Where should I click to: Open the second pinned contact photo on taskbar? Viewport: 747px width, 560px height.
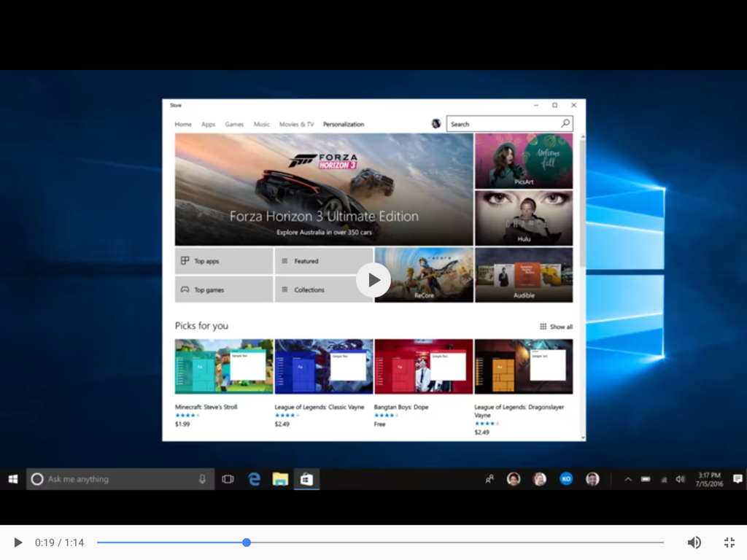click(x=540, y=479)
